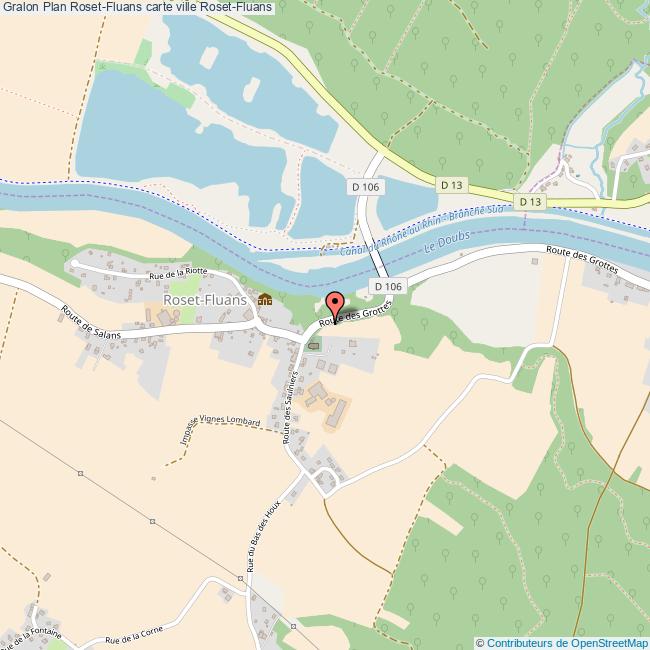The image size is (650, 650).
Task: Select the Route de Salans street label
Action: [91, 323]
